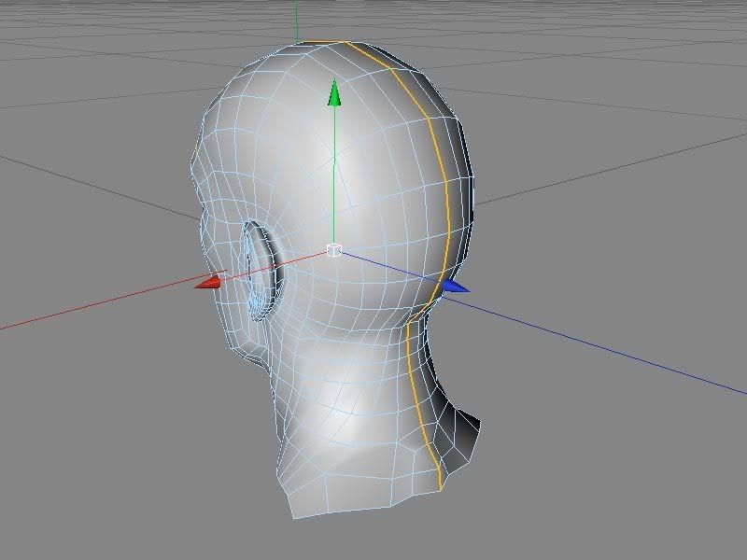This screenshot has width=747, height=560.
Task: Grab the red X-axis arrow handle
Action: (209, 282)
